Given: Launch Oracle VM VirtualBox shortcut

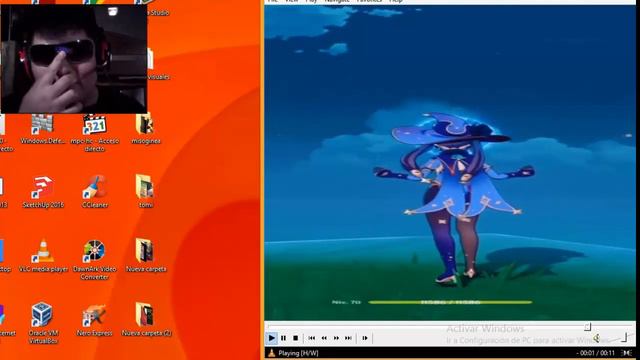Looking at the screenshot, I should tap(43, 324).
